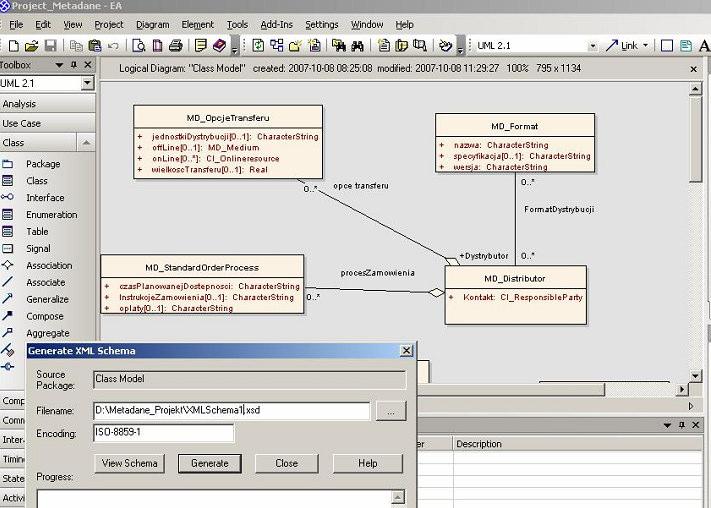
Task: Open the Link tool dropdown arrow
Action: [x=645, y=45]
